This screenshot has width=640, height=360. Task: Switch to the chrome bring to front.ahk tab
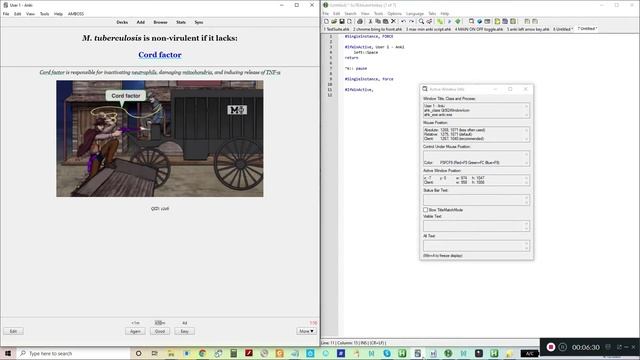tap(378, 29)
